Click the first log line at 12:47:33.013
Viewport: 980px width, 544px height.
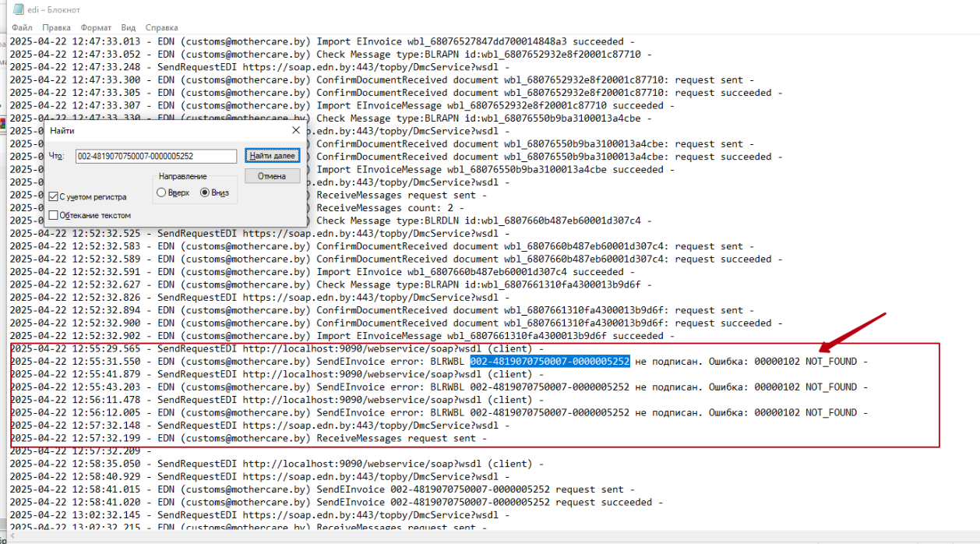(312, 41)
